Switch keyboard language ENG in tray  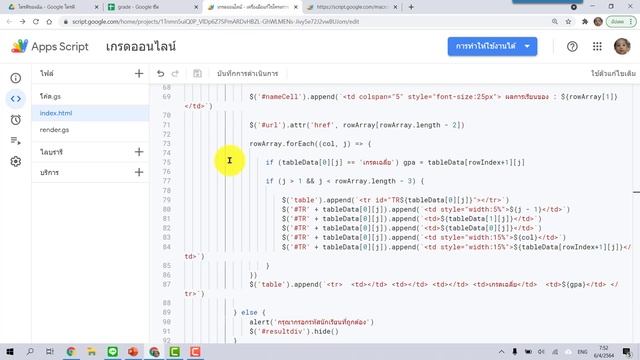[582, 351]
